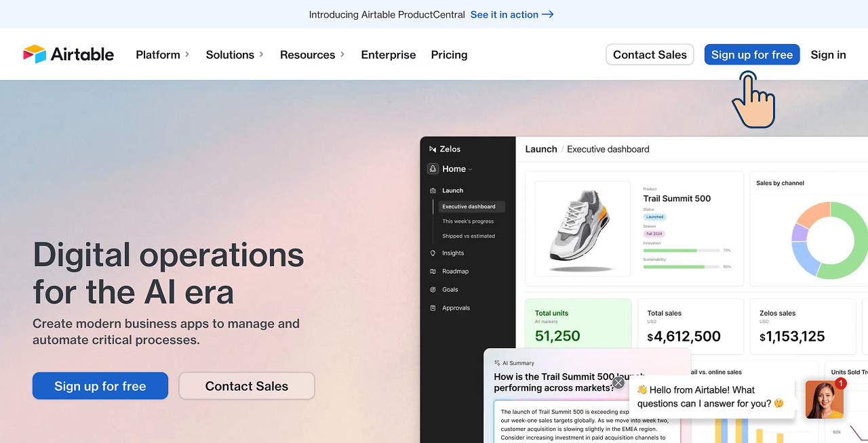This screenshot has height=443, width=868.
Task: Click the Home rocket icon
Action: (433, 169)
